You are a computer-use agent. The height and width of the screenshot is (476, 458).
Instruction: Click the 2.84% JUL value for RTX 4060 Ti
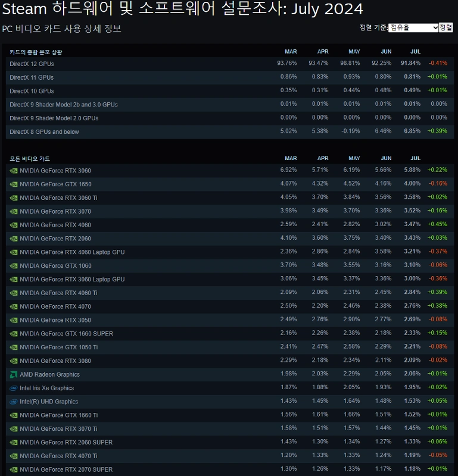click(x=412, y=292)
